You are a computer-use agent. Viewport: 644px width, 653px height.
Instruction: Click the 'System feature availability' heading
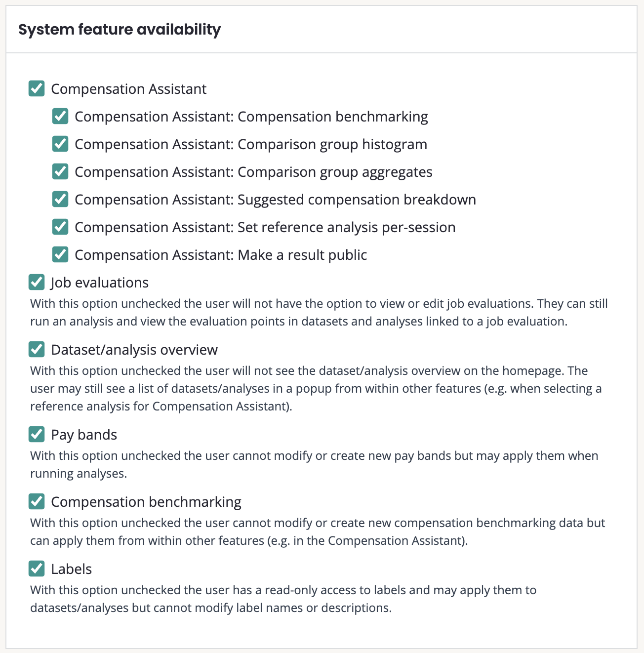(x=120, y=30)
